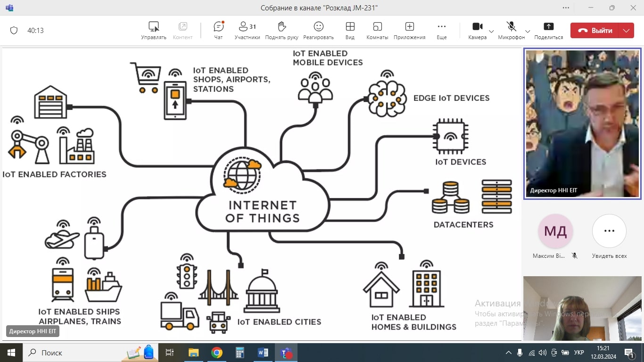Raise your hand in the meeting
Screen dimensions: 644x362
281,31
